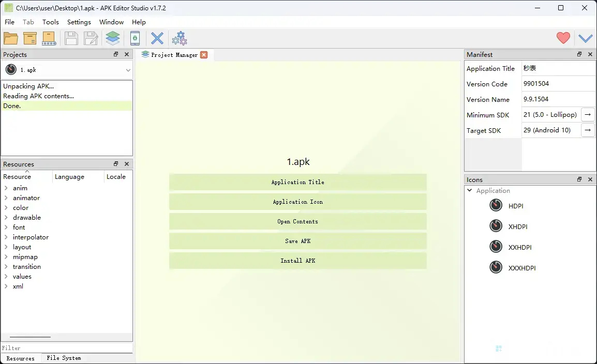Screen dimensions: 597x364
Task: Open the Tools menu
Action: coord(51,22)
